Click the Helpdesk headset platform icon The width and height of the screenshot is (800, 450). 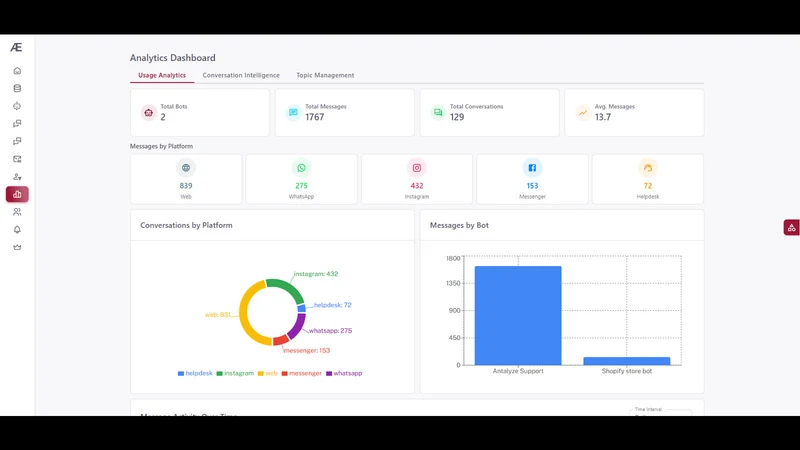pyautogui.click(x=647, y=168)
